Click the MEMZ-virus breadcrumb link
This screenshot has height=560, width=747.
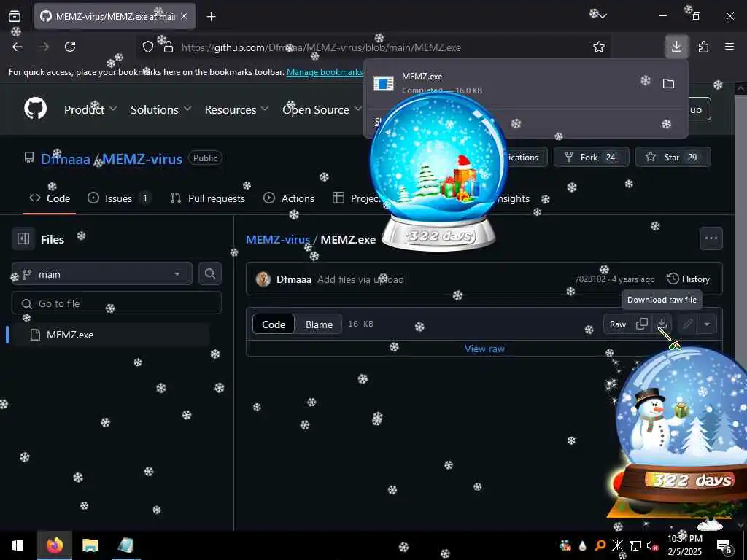click(x=278, y=239)
